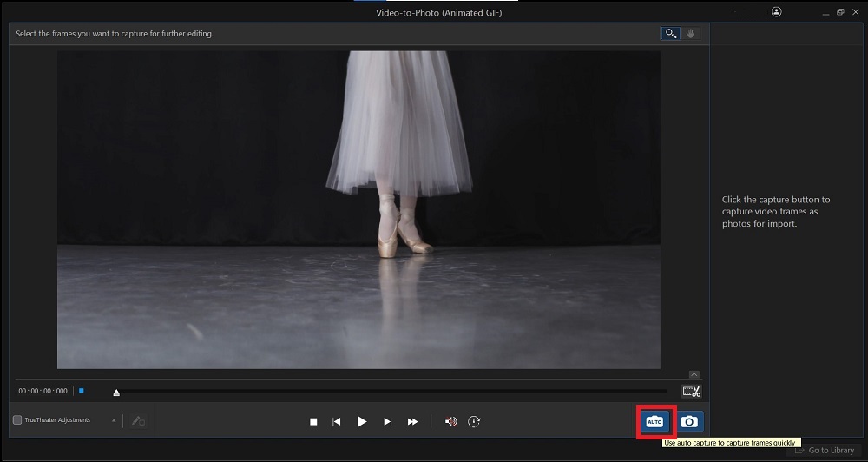Click the timeline playhead marker

coord(116,393)
